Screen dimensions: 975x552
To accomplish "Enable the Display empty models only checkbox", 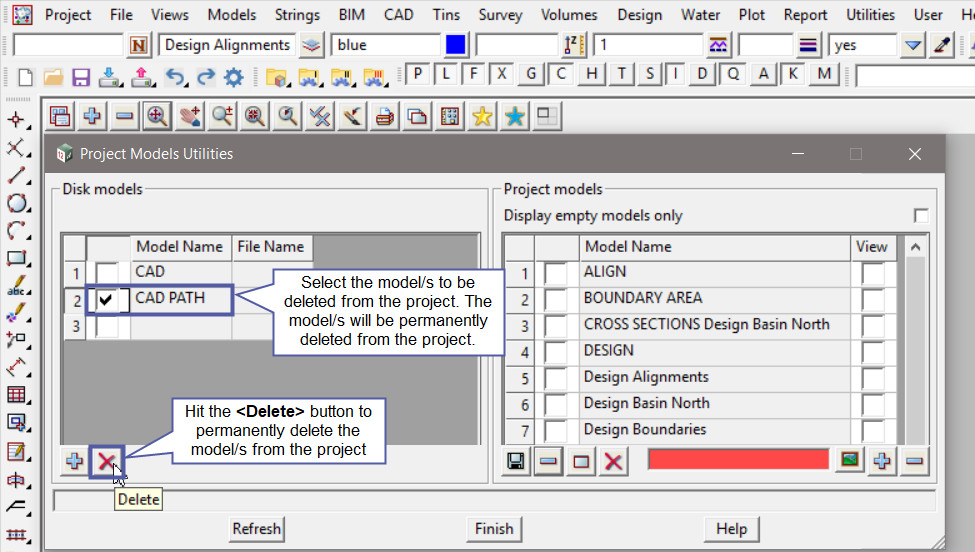I will (x=920, y=216).
